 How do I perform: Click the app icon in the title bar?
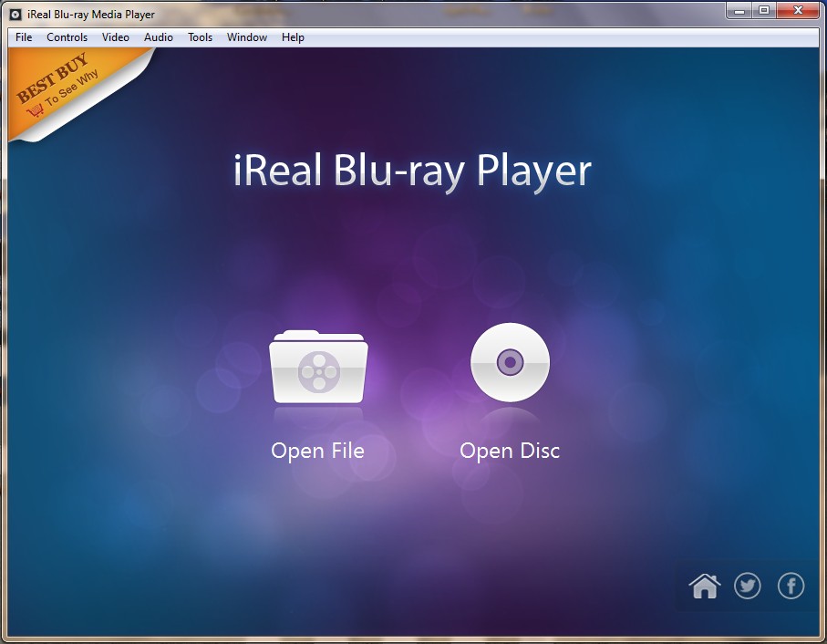(16, 15)
